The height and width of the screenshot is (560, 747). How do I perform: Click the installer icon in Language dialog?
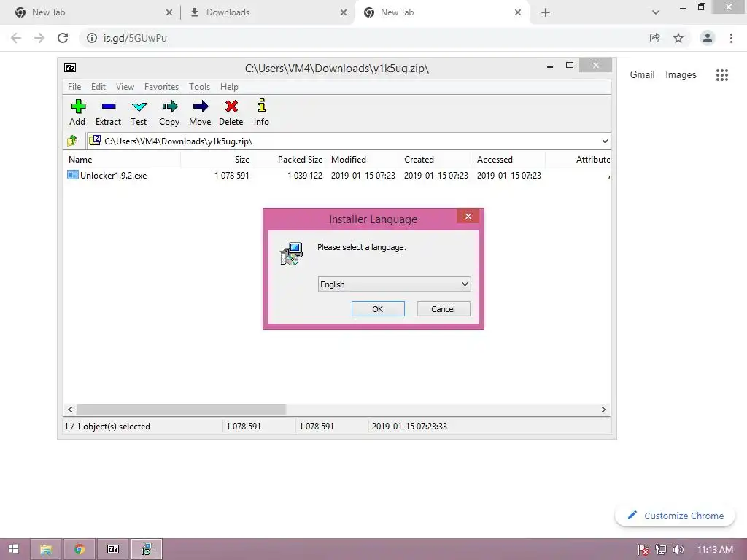pyautogui.click(x=291, y=254)
